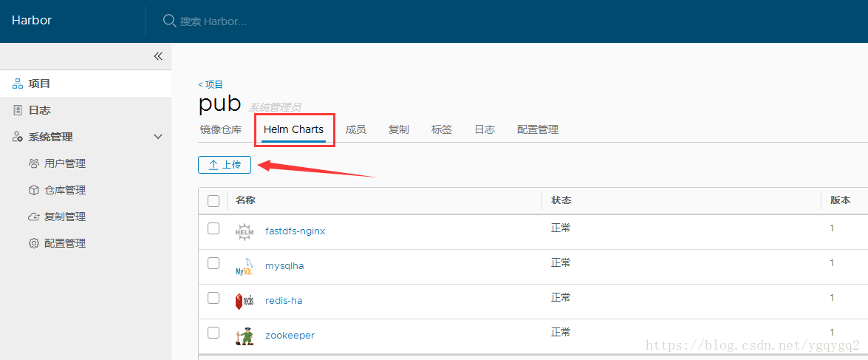This screenshot has height=360, width=868.
Task: Open the 标签 tab
Action: tap(442, 129)
